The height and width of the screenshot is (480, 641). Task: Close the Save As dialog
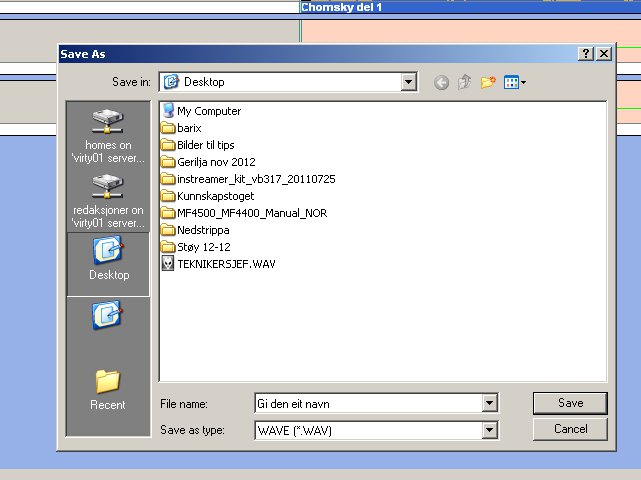604,54
